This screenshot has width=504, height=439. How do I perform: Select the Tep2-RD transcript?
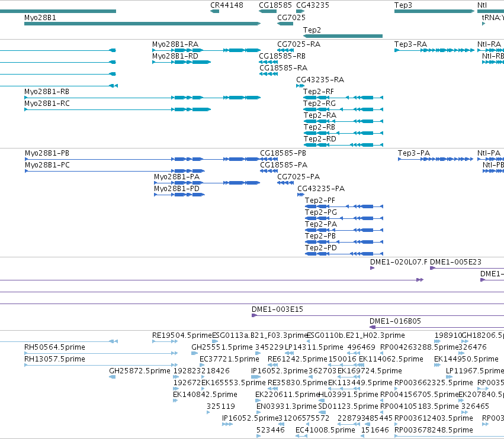point(343,145)
